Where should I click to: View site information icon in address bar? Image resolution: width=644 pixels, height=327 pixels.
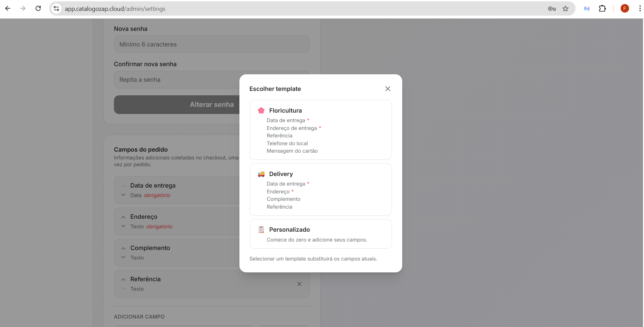pyautogui.click(x=56, y=8)
